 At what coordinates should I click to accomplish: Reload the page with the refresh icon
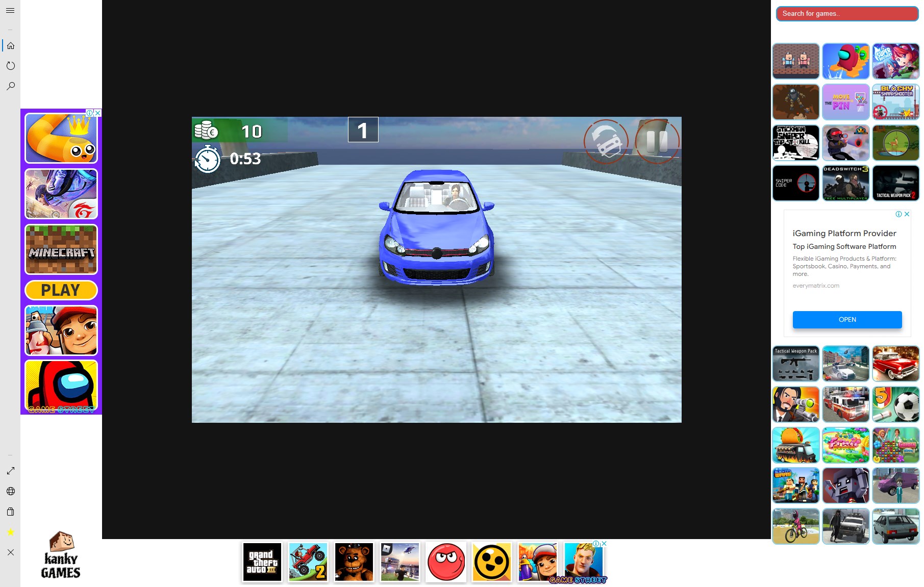click(11, 65)
